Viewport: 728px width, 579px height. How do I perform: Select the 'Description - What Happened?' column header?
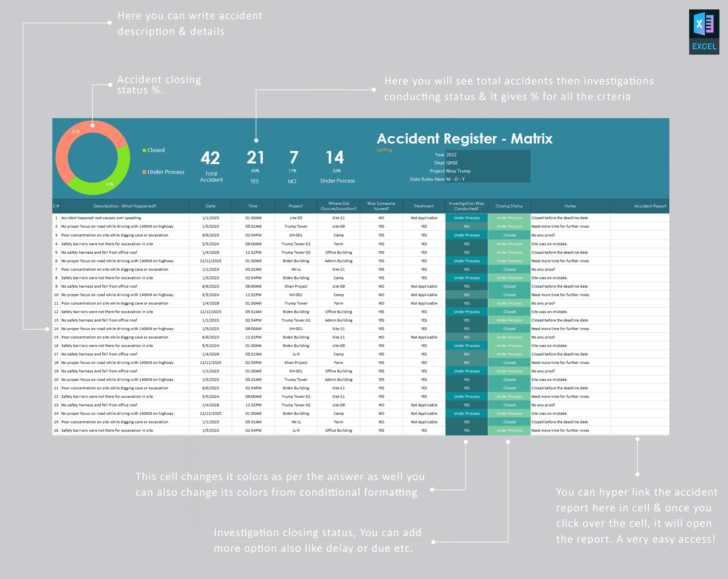click(x=124, y=206)
